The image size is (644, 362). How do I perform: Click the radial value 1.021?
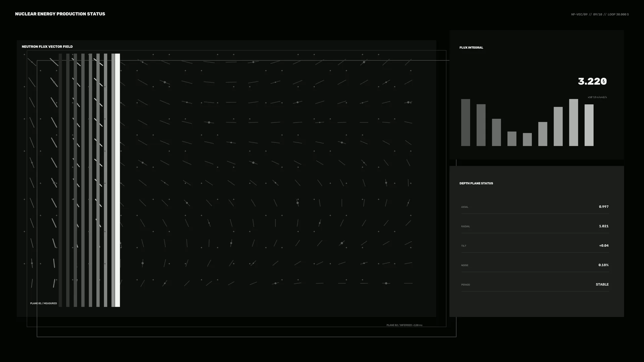604,226
